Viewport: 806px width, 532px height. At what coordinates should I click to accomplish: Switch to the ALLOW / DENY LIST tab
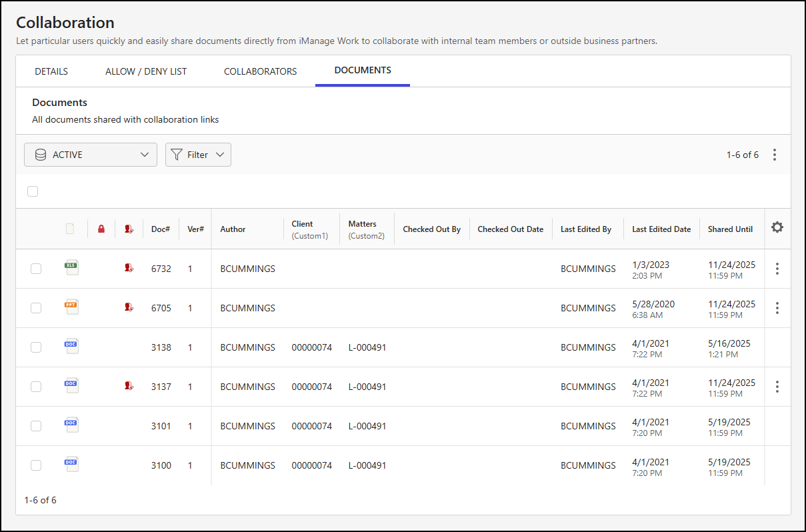[145, 71]
